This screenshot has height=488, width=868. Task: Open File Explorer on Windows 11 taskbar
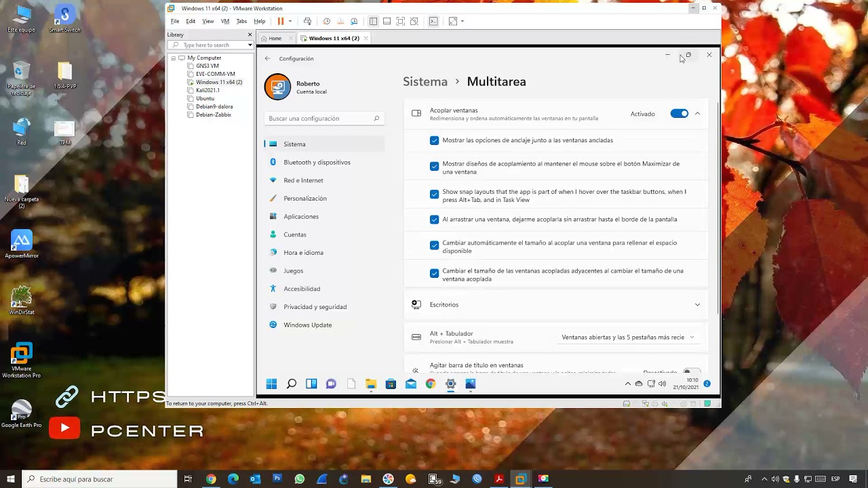[371, 384]
